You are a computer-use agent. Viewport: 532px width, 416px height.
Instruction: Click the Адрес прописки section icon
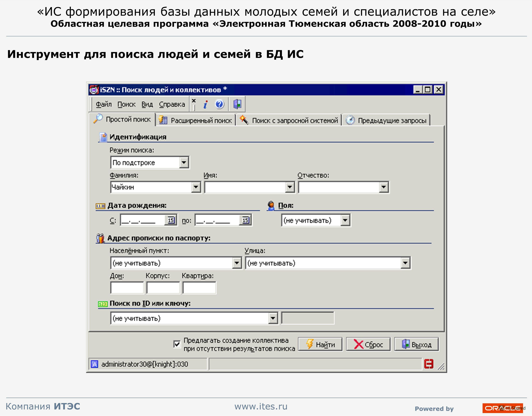100,238
